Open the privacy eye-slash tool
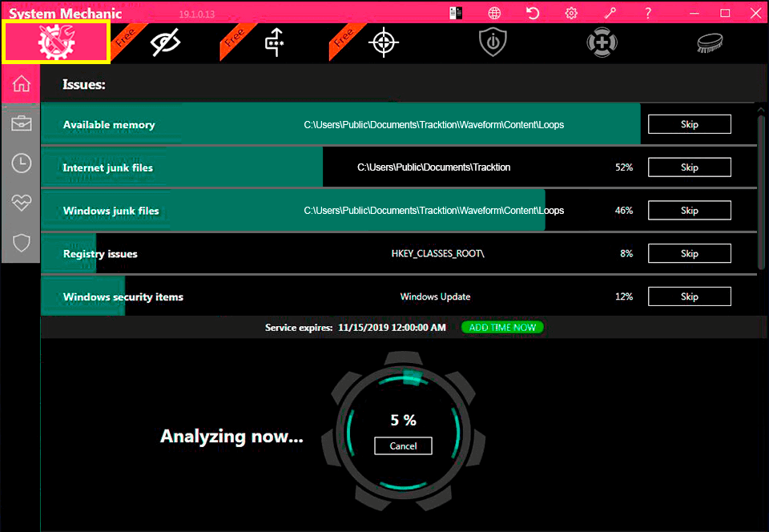This screenshot has height=532, width=769. click(x=165, y=42)
